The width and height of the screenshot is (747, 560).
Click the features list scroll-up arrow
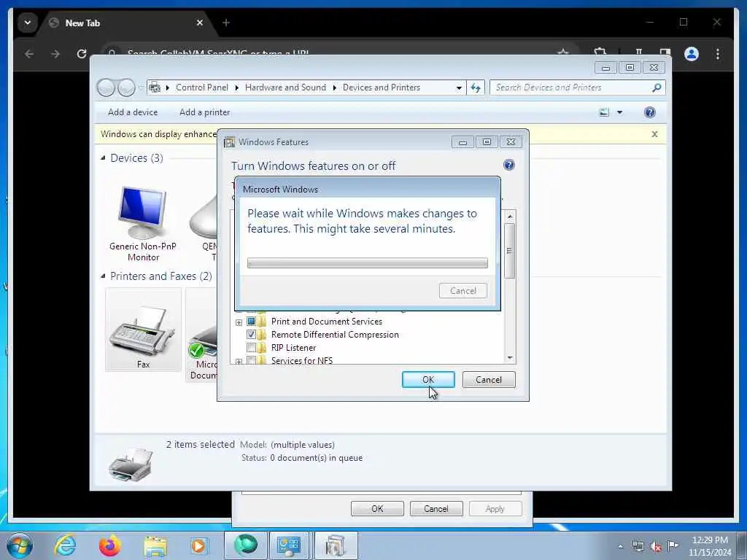510,217
